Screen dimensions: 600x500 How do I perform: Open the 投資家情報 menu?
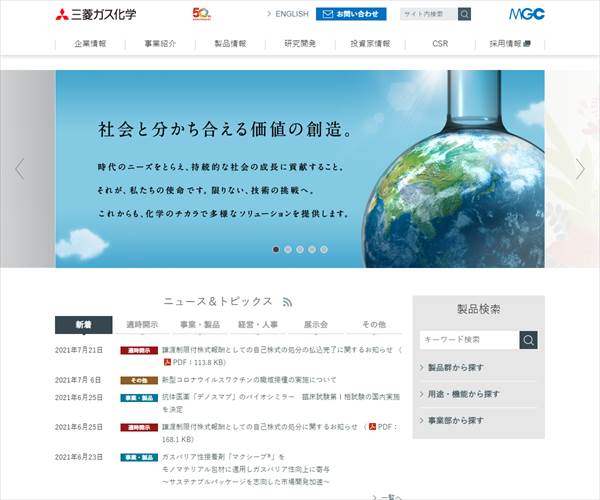pyautogui.click(x=370, y=44)
